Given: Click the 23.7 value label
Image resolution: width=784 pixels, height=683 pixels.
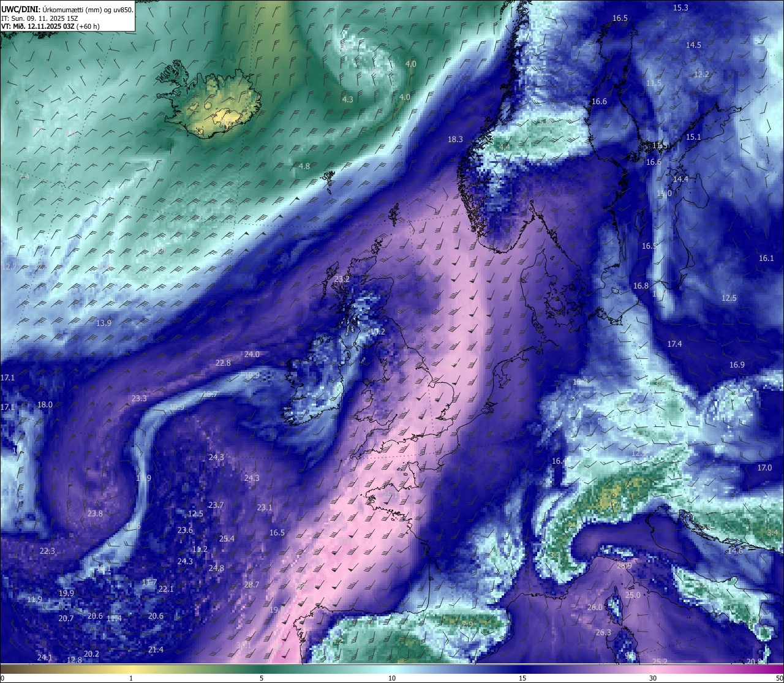Looking at the screenshot, I should (216, 505).
